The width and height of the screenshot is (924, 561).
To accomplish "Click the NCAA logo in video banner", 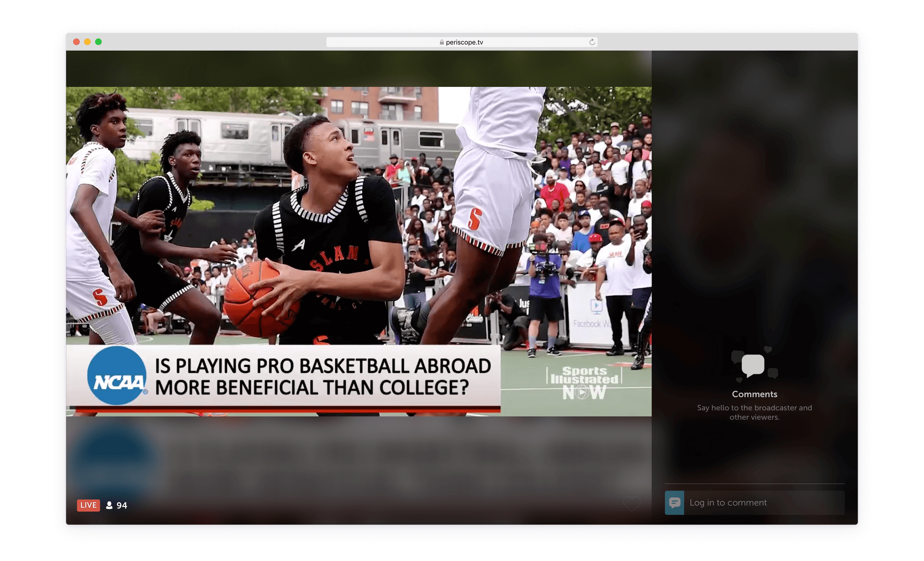I will (117, 376).
